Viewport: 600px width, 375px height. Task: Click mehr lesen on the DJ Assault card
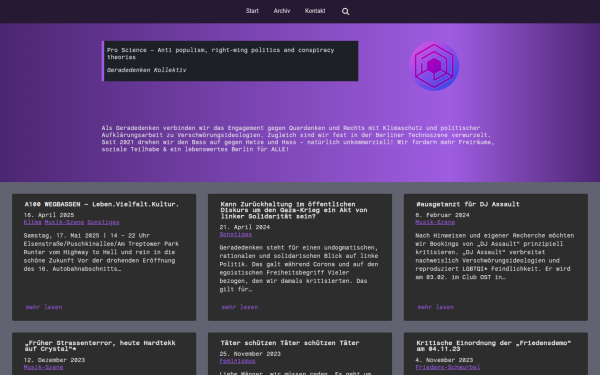[x=436, y=307]
